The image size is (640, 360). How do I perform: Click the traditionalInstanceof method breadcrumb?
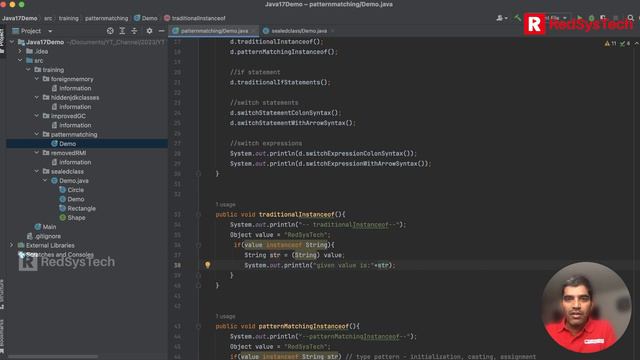(195, 18)
